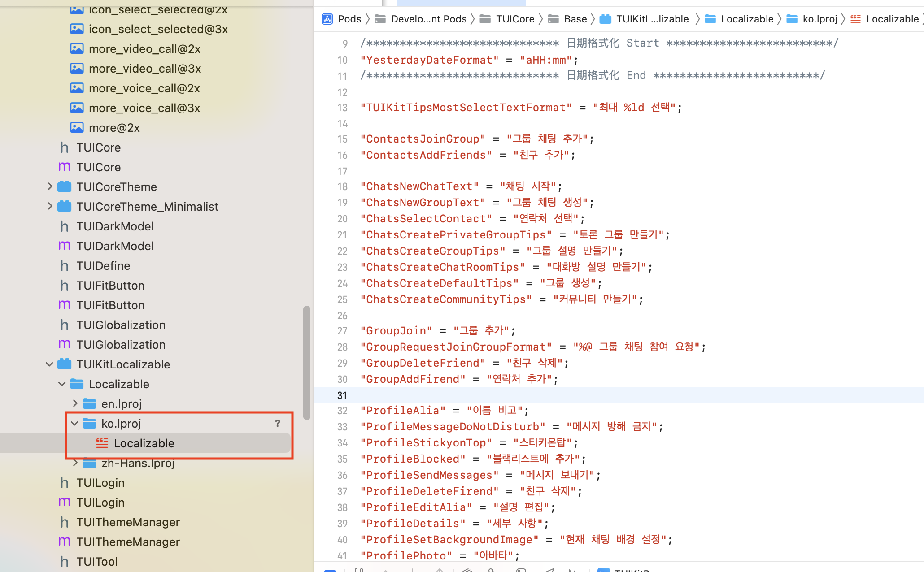
Task: Click the ko.lproj folder icon in breadcrumb
Action: point(792,19)
